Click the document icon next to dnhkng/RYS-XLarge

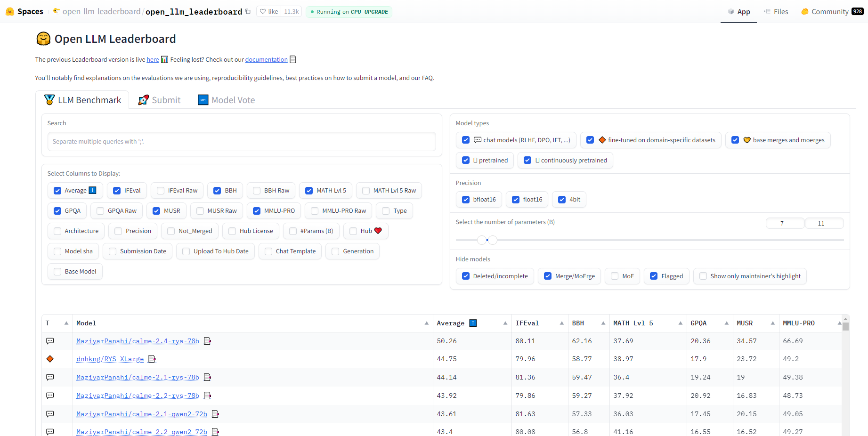click(152, 359)
